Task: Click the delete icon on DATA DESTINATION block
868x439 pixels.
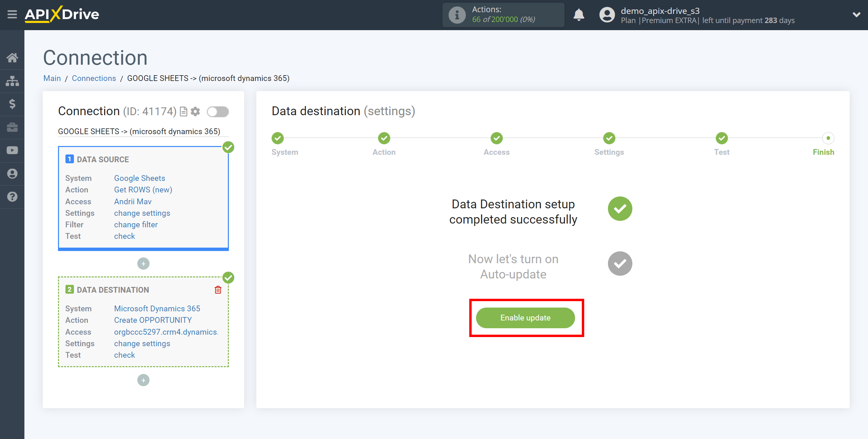Action: (x=218, y=290)
